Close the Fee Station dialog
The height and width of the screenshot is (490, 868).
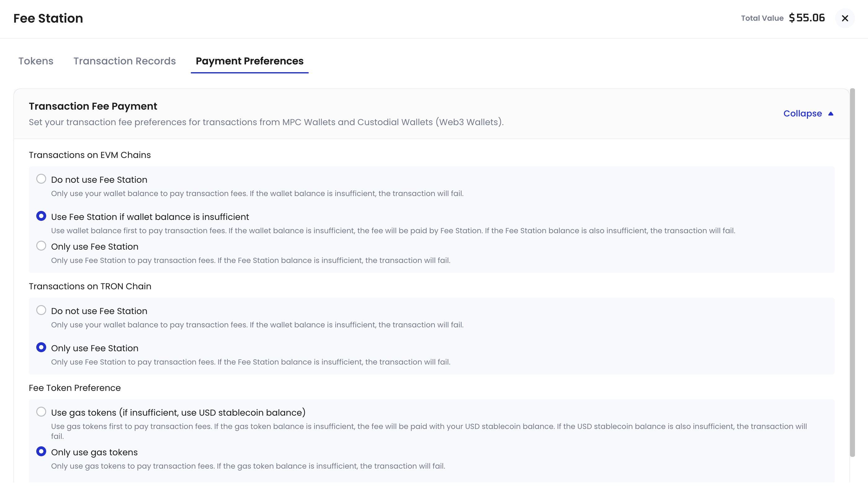[845, 18]
